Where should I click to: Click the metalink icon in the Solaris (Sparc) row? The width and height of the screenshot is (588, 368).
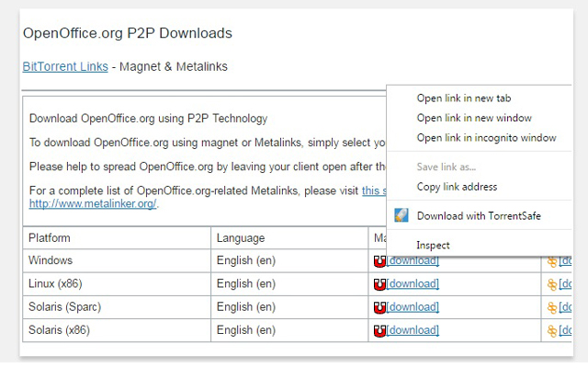[552, 307]
